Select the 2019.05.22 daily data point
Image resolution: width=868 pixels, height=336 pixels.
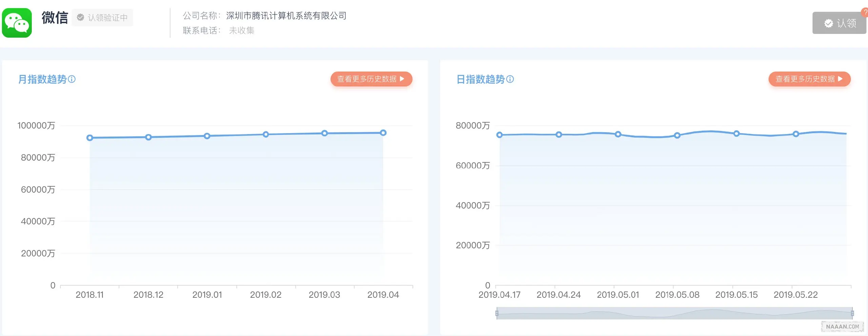[x=796, y=134]
